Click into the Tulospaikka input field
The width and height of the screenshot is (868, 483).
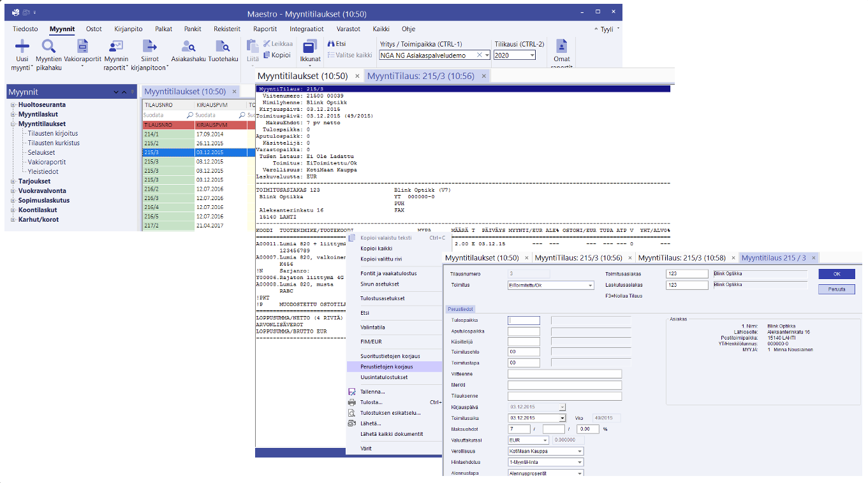coord(524,321)
